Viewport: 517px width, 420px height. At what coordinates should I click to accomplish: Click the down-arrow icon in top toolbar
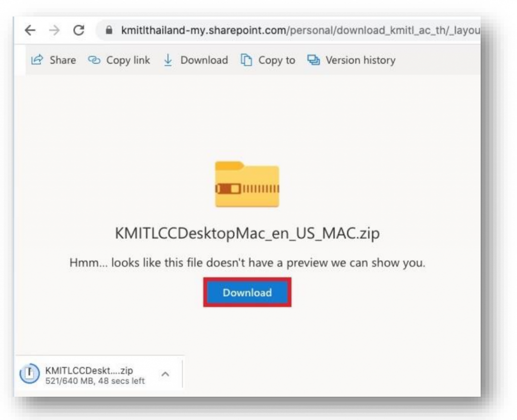[x=168, y=60]
